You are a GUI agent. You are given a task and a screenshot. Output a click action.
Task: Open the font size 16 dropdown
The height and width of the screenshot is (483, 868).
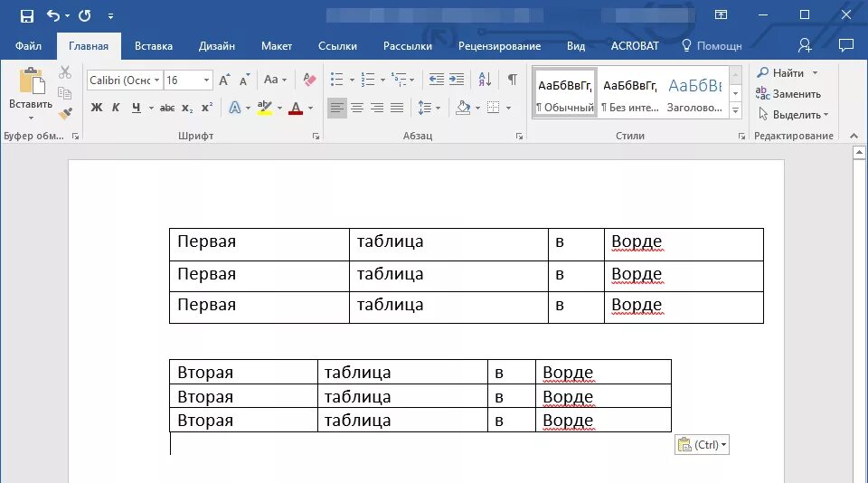pyautogui.click(x=206, y=80)
